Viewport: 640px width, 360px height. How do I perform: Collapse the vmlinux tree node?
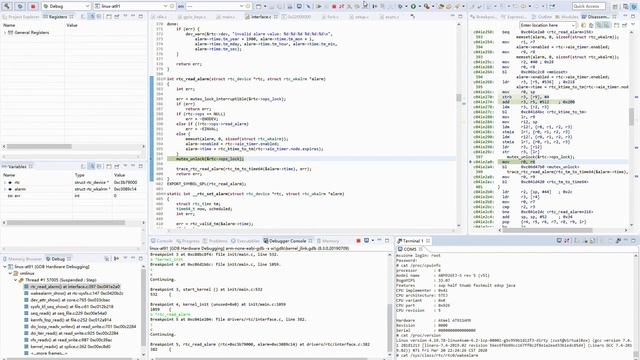click(x=10, y=273)
